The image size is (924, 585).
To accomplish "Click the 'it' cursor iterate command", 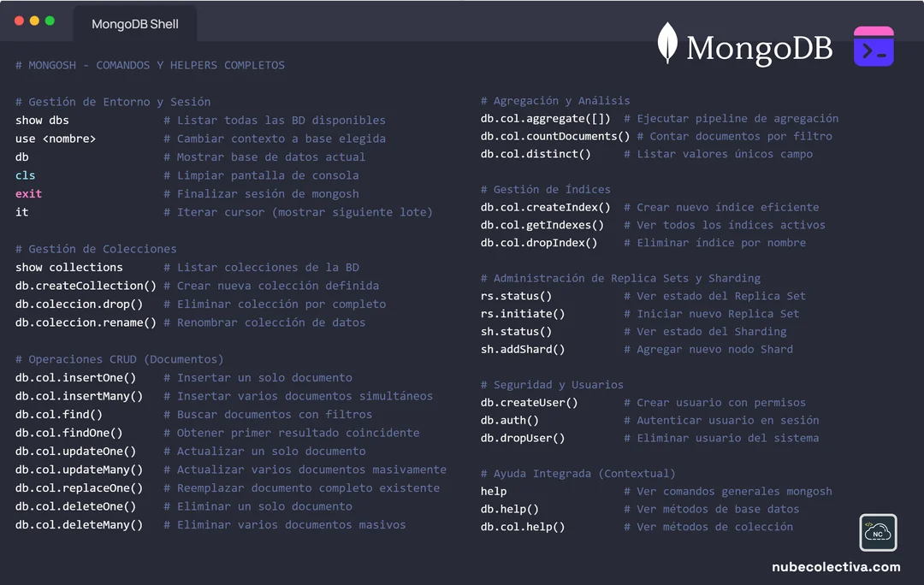I will (x=21, y=212).
